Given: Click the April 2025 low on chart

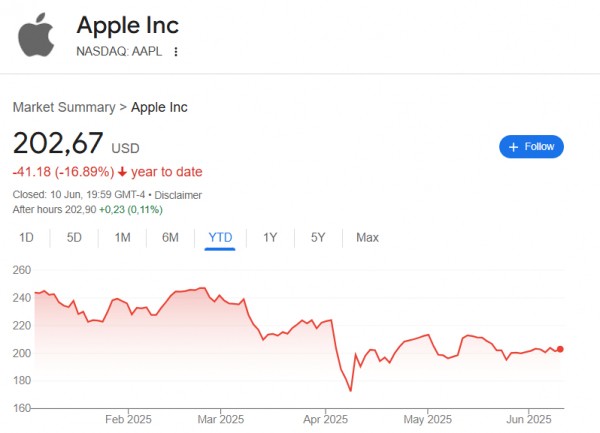Looking at the screenshot, I should click(x=350, y=389).
